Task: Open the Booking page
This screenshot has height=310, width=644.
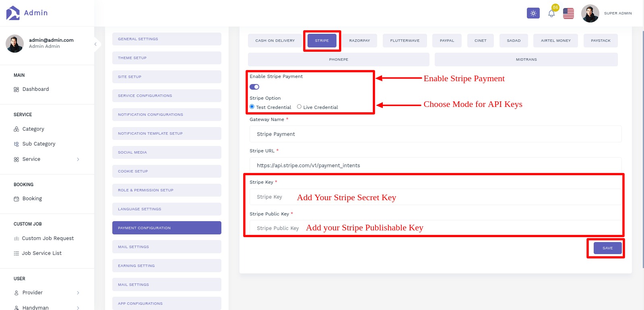Action: [x=32, y=199]
